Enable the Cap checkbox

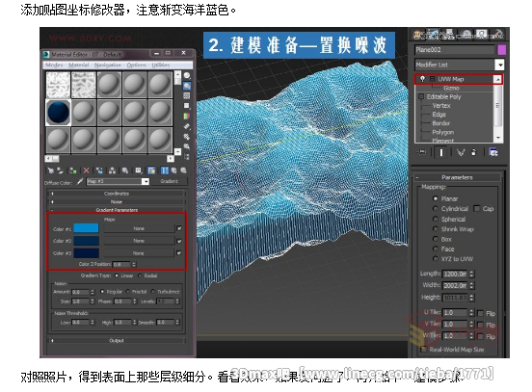point(477,209)
